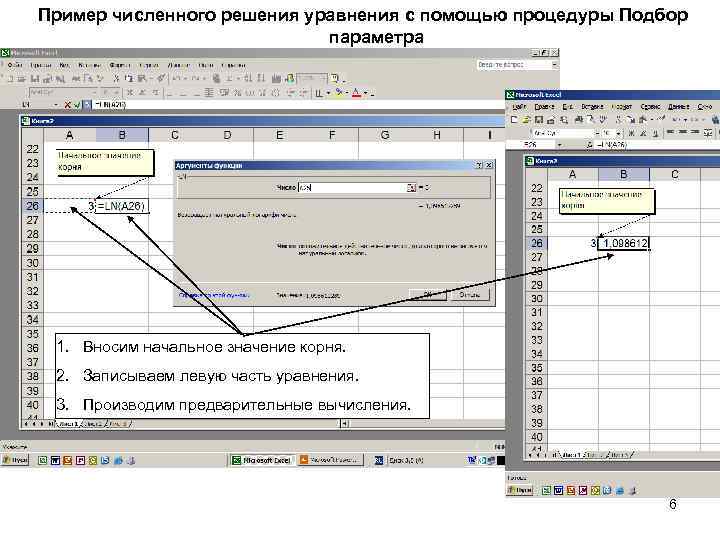Click the Italic icon in right Excel toolbar
Screen dimensions: 720x540
pyautogui.click(x=644, y=133)
